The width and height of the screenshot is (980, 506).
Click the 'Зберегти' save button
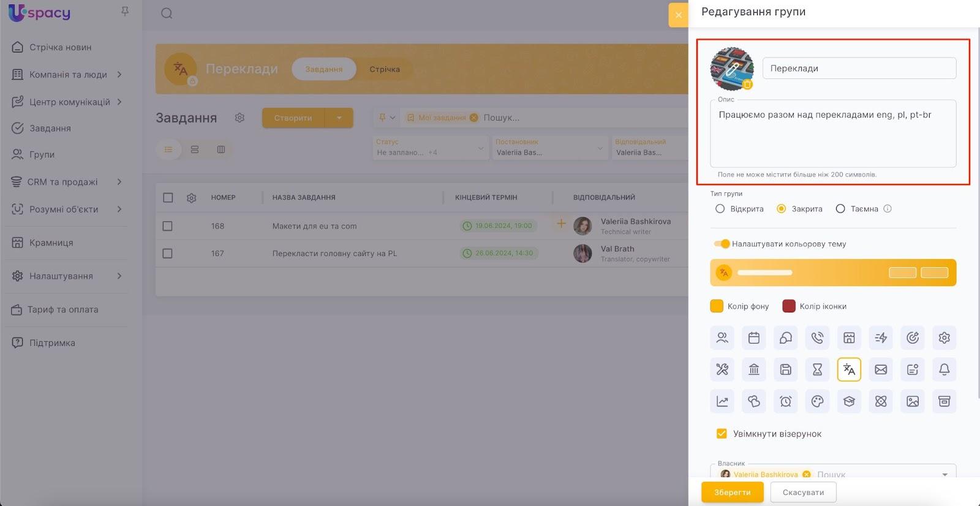point(732,492)
